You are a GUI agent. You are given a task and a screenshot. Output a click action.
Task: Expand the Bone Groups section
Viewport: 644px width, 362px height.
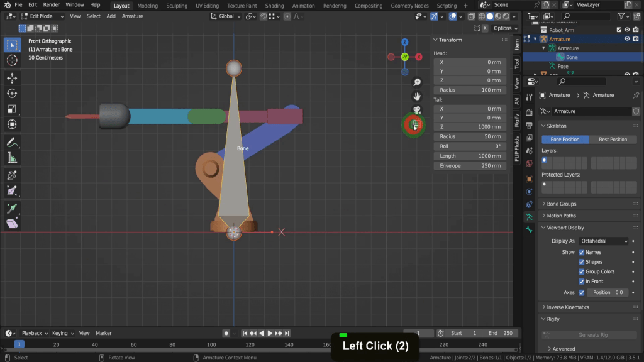click(561, 204)
